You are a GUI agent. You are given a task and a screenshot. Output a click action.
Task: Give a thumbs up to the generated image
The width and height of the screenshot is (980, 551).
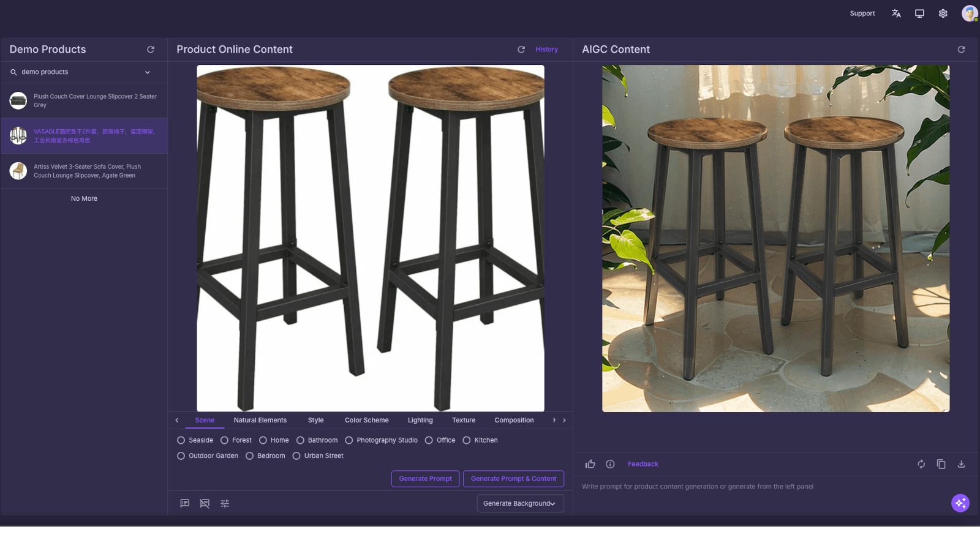click(590, 464)
